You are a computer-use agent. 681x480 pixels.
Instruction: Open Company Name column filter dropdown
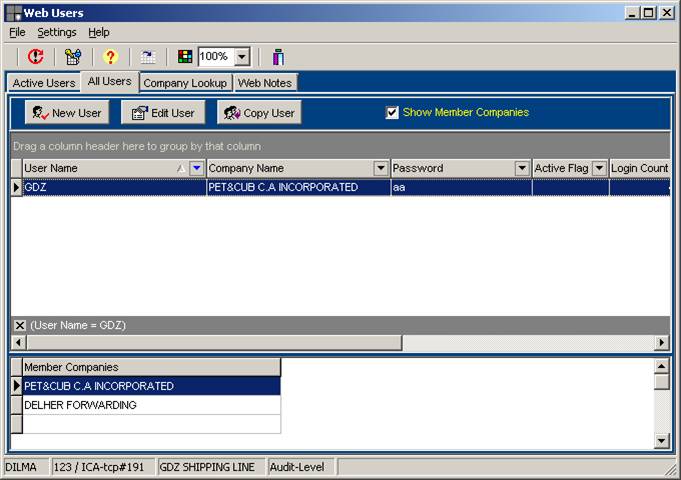click(380, 169)
